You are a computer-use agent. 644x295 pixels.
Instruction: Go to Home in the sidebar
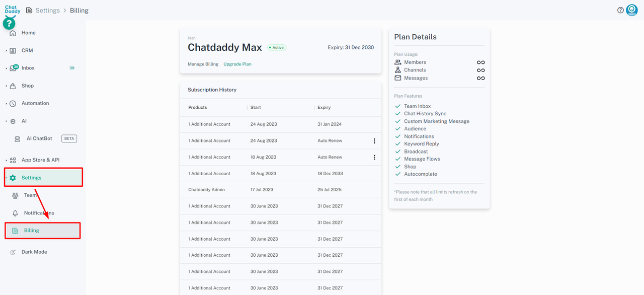(x=28, y=33)
